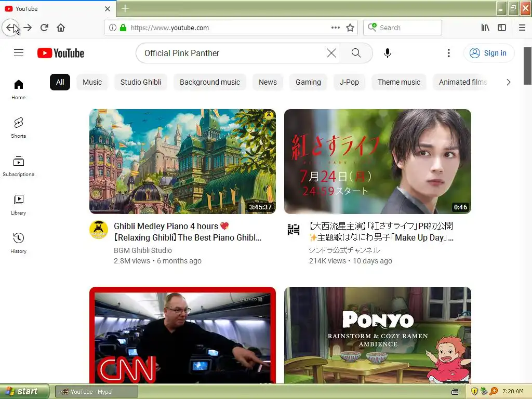This screenshot has width=532, height=399.
Task: Click the browser forward arrow
Action: (x=28, y=28)
